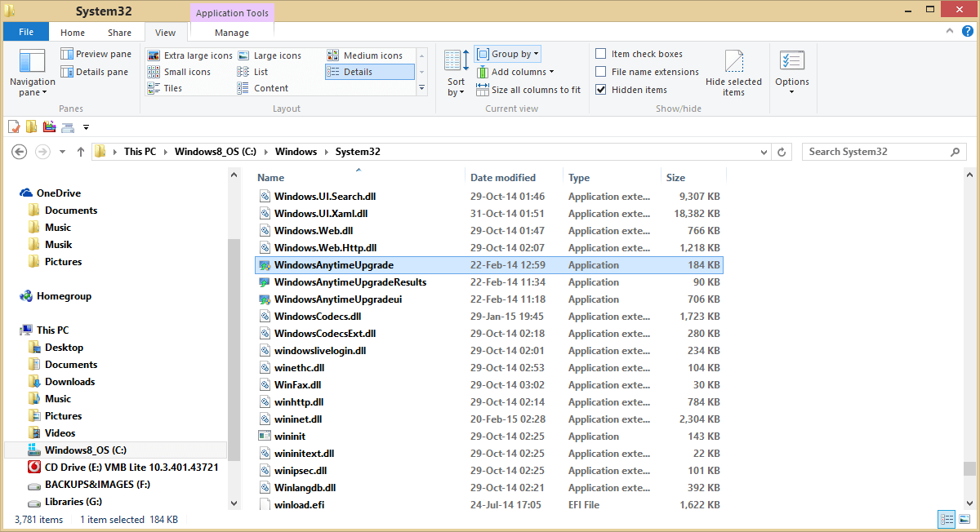980x532 pixels.
Task: Switch to details view in status bar
Action: 947,519
